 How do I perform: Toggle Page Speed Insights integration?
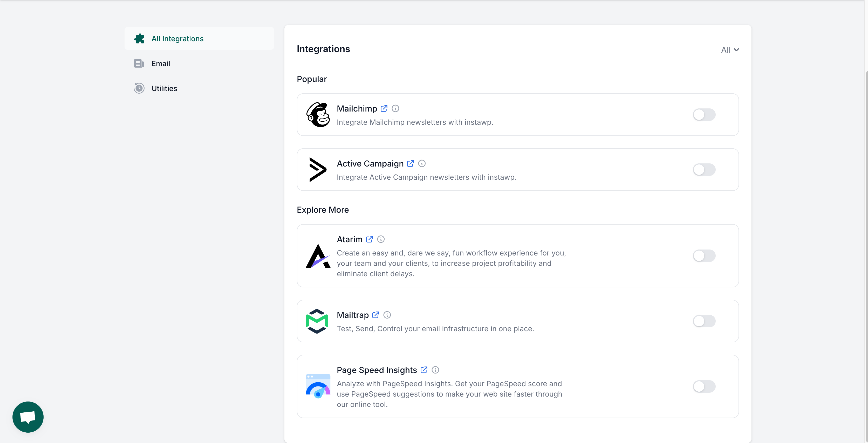(704, 386)
